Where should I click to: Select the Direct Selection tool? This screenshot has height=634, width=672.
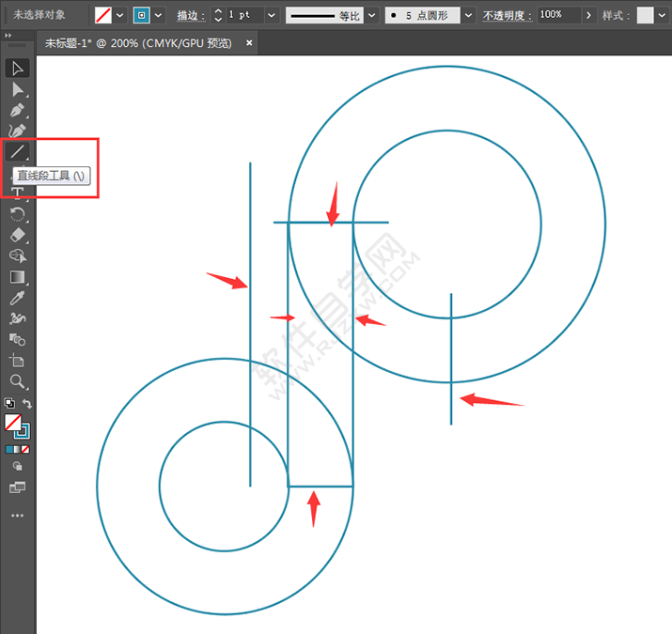pyautogui.click(x=17, y=89)
